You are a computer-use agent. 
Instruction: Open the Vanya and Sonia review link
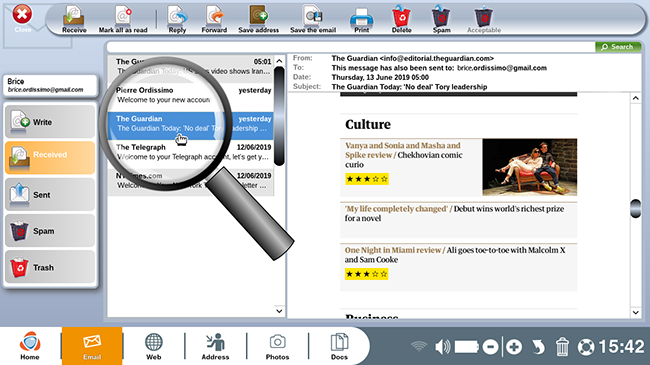pyautogui.click(x=403, y=150)
